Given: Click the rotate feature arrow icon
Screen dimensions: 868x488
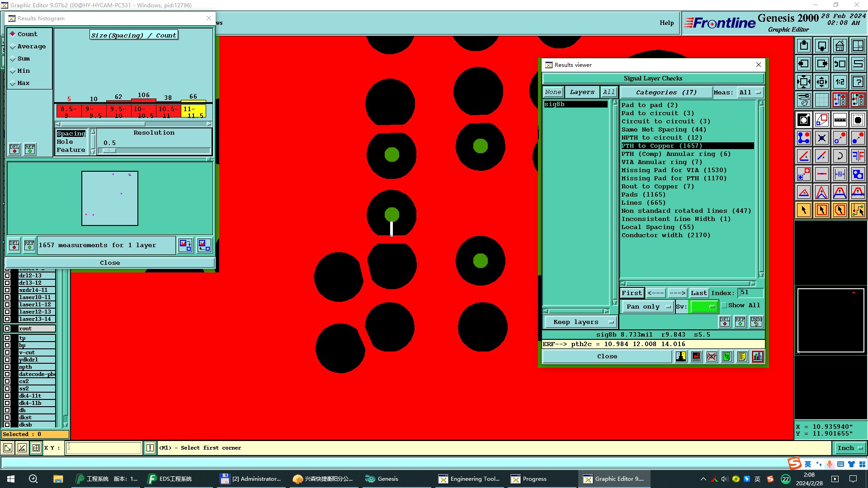Looking at the screenshot, I should click(x=840, y=156).
